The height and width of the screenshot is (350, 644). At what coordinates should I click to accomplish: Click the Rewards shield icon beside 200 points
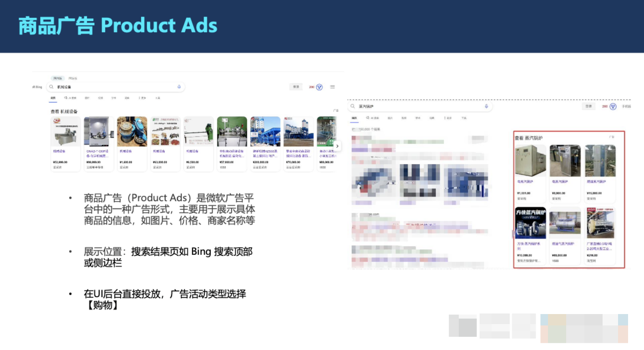(320, 86)
